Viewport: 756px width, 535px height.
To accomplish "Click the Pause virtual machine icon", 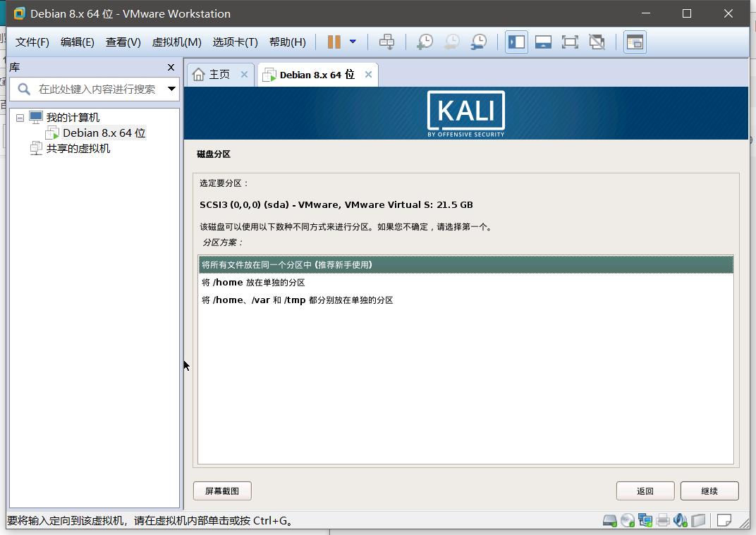I will point(334,42).
